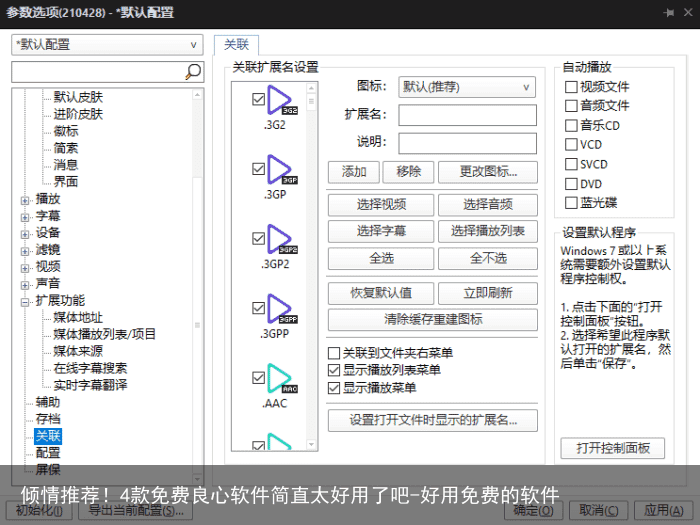Select the .3GP2 file type icon

coord(280,239)
